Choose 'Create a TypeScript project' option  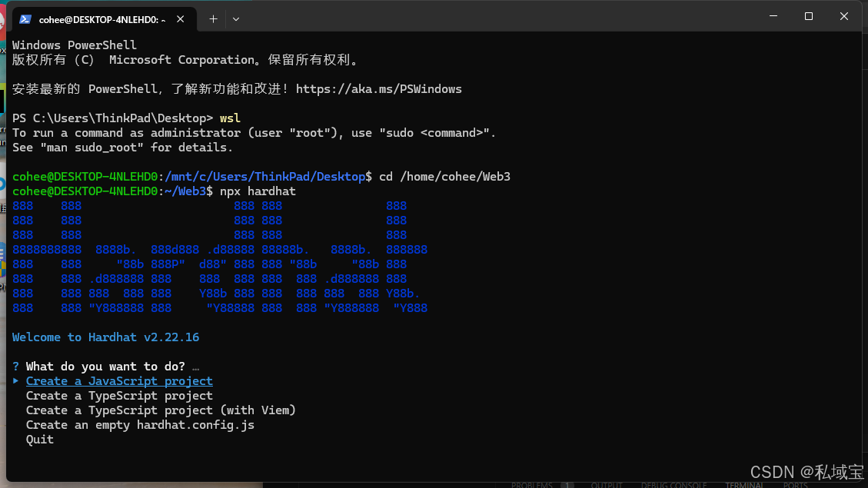(x=118, y=395)
